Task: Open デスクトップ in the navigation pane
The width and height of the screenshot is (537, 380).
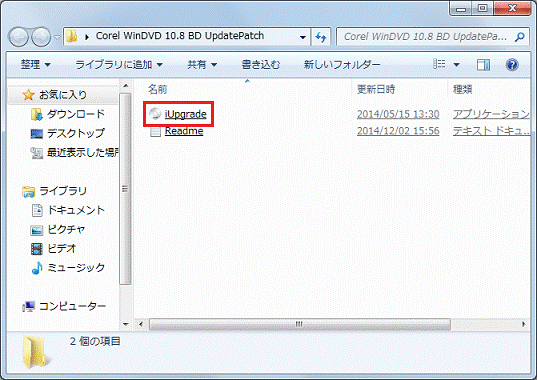Action: (76, 133)
